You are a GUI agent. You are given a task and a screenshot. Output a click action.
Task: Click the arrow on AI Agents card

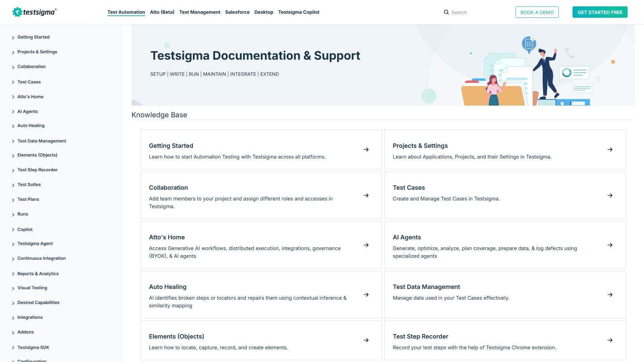610,245
